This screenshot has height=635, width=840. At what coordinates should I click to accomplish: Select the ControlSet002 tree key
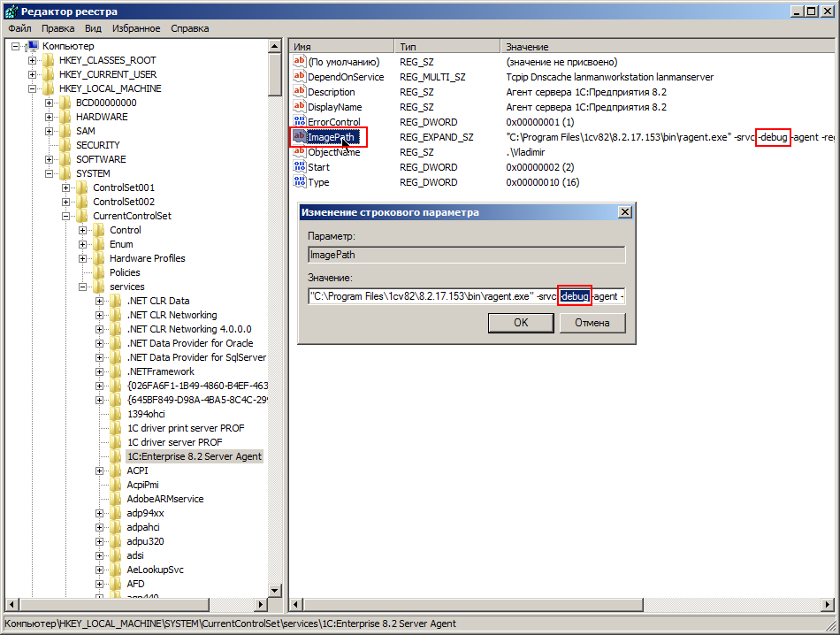[x=124, y=202]
